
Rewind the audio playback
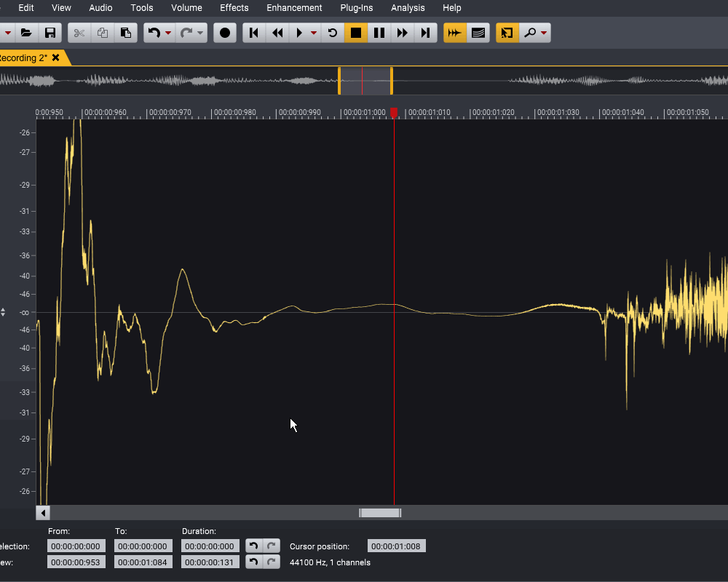[277, 33]
